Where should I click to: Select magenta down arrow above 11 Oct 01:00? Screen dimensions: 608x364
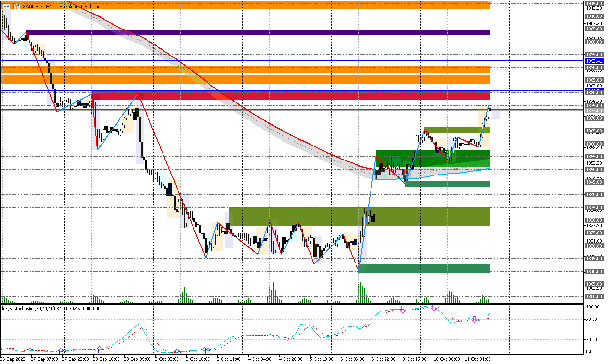pos(475,319)
